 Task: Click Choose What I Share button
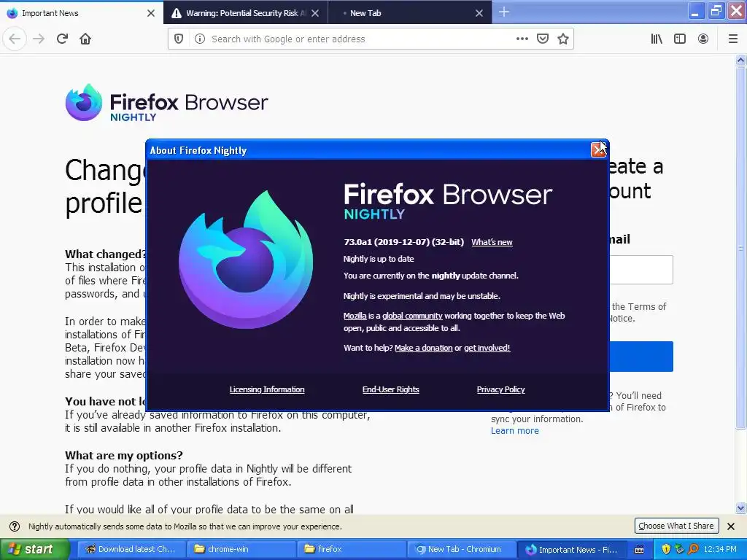pos(676,526)
